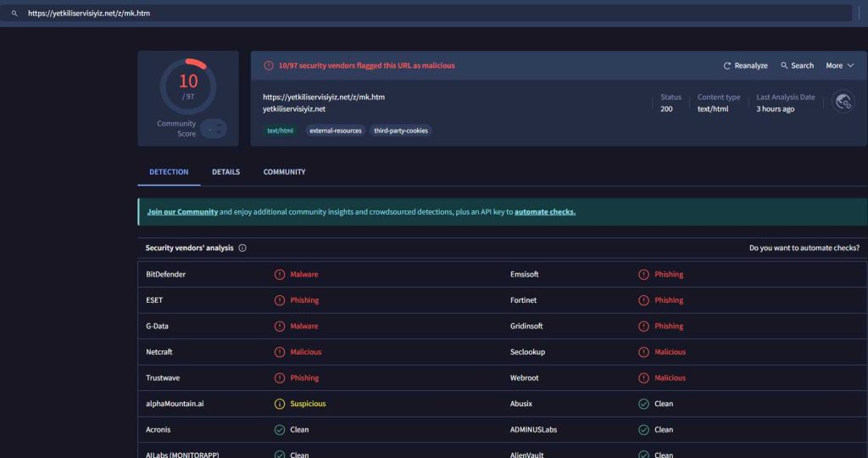Click the Last Analysis Date 3 hours ago value
This screenshot has height=458, width=868.
click(x=776, y=109)
